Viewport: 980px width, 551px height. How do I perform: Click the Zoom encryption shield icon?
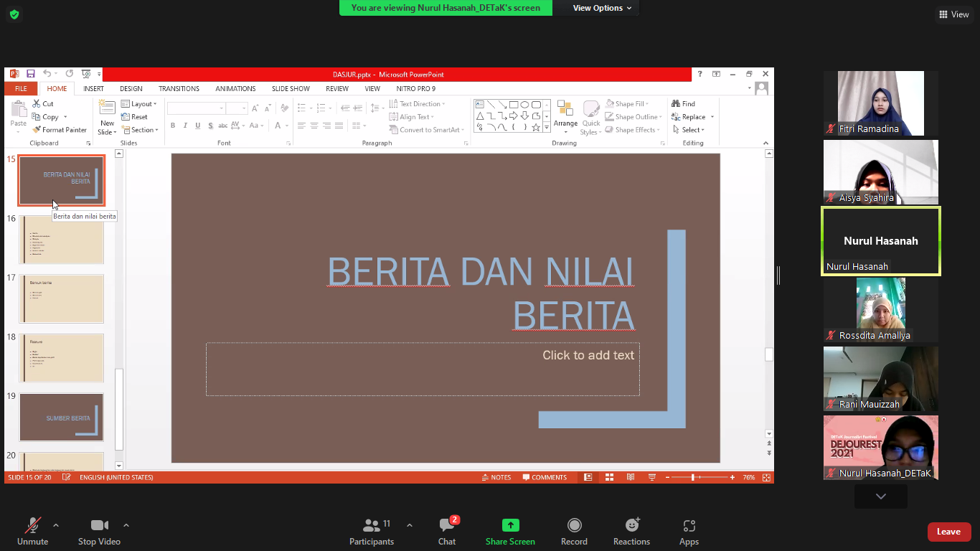click(14, 14)
